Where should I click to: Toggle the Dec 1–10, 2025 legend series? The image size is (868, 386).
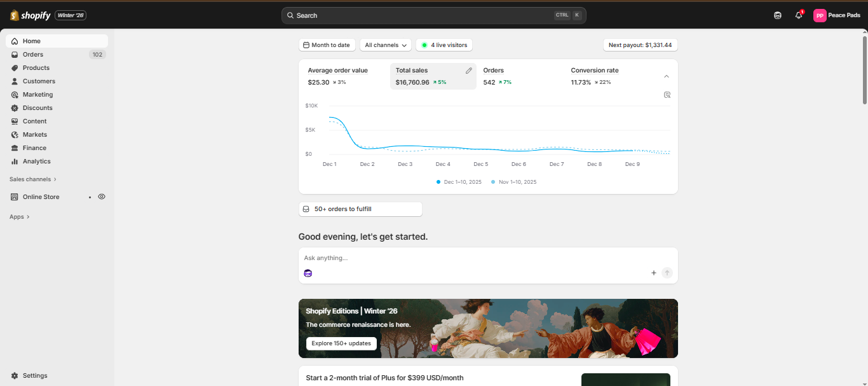pos(459,182)
